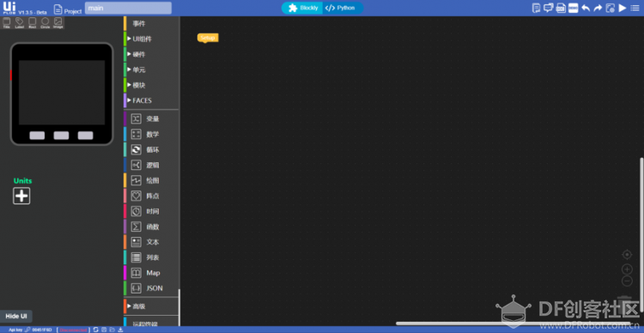
Task: Zoom out the Blockly workspace
Action: (627, 282)
